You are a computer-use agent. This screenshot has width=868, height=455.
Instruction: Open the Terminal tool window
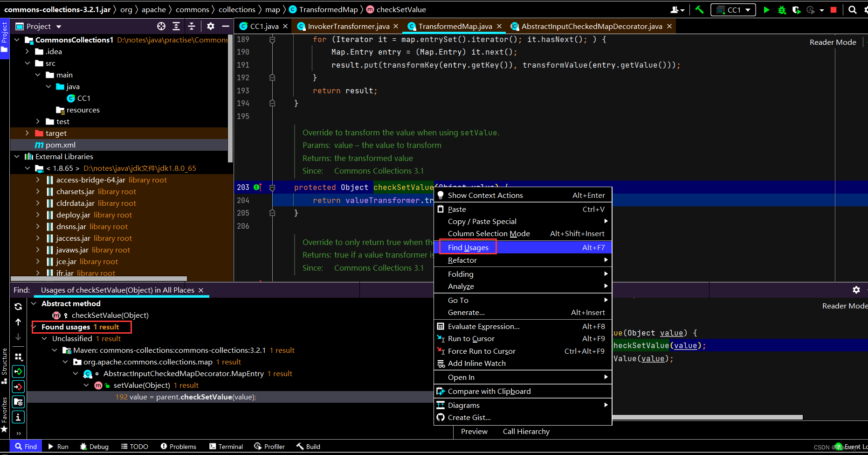pyautogui.click(x=226, y=447)
